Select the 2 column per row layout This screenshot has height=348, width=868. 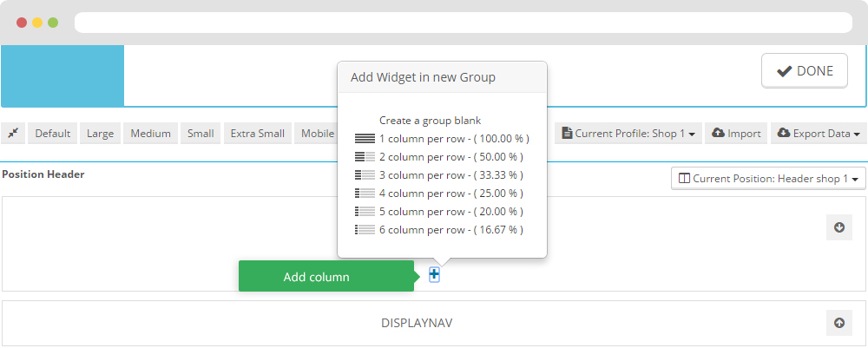point(450,157)
